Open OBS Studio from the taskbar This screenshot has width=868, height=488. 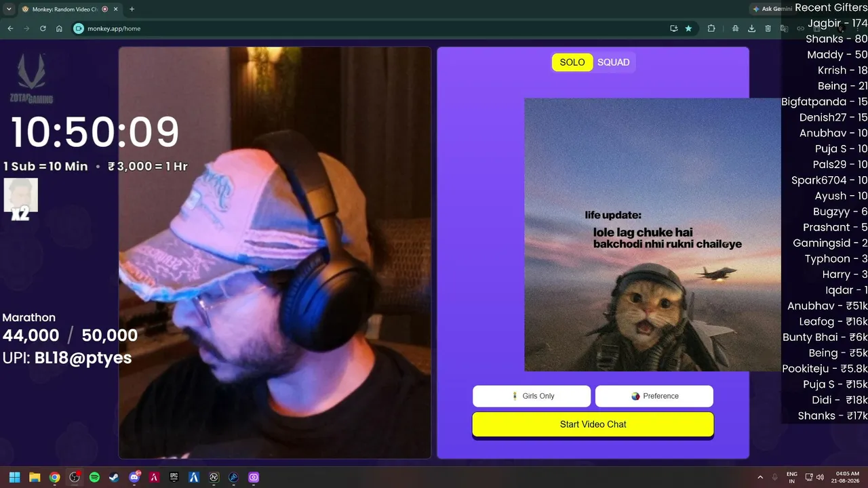click(x=75, y=477)
